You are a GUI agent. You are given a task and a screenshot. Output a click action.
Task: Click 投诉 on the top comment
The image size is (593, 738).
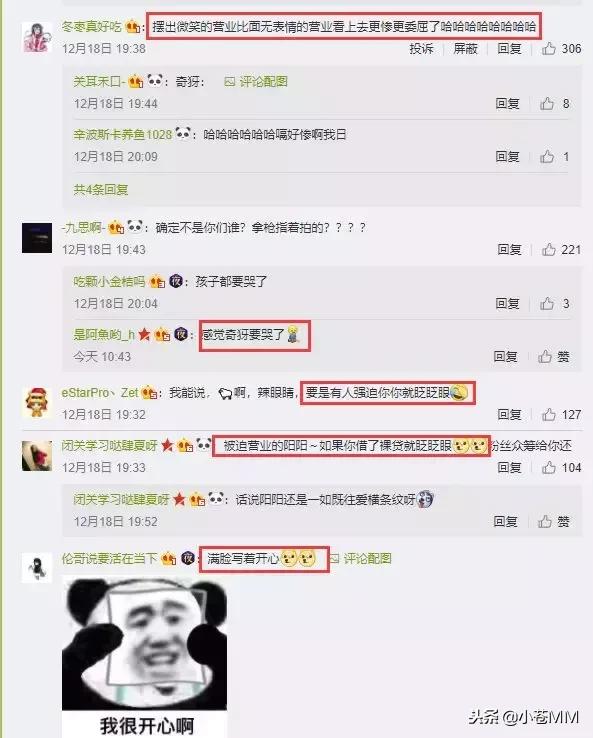pos(421,48)
